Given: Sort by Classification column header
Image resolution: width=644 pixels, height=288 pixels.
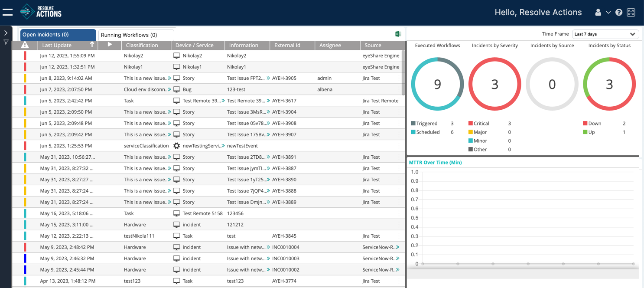Looking at the screenshot, I should click(146, 45).
